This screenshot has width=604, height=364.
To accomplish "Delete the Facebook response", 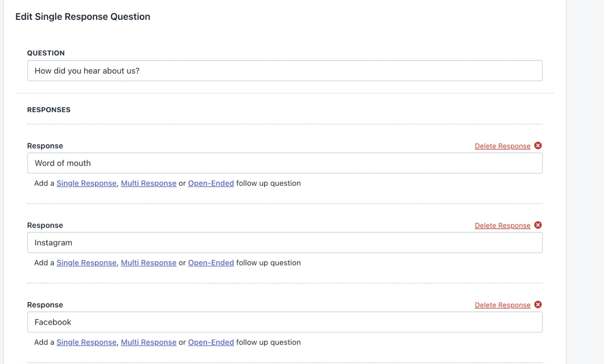I will (x=502, y=305).
